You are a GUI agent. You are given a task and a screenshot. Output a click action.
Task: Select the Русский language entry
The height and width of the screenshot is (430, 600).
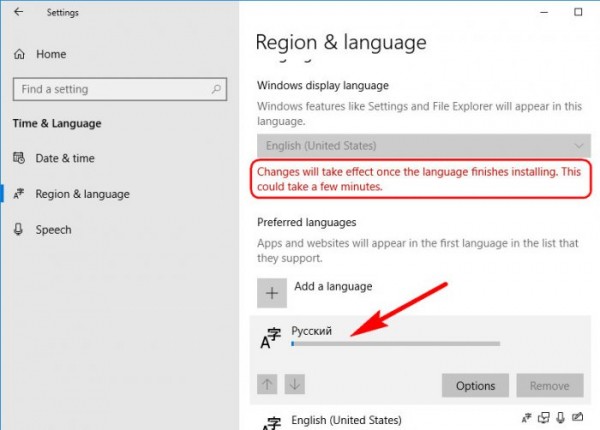point(420,360)
